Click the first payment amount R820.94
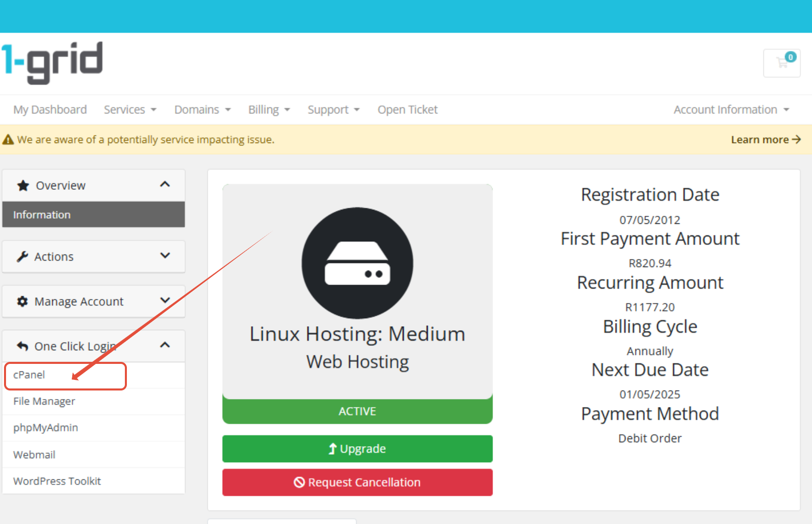Image resolution: width=812 pixels, height=524 pixels. 650,263
